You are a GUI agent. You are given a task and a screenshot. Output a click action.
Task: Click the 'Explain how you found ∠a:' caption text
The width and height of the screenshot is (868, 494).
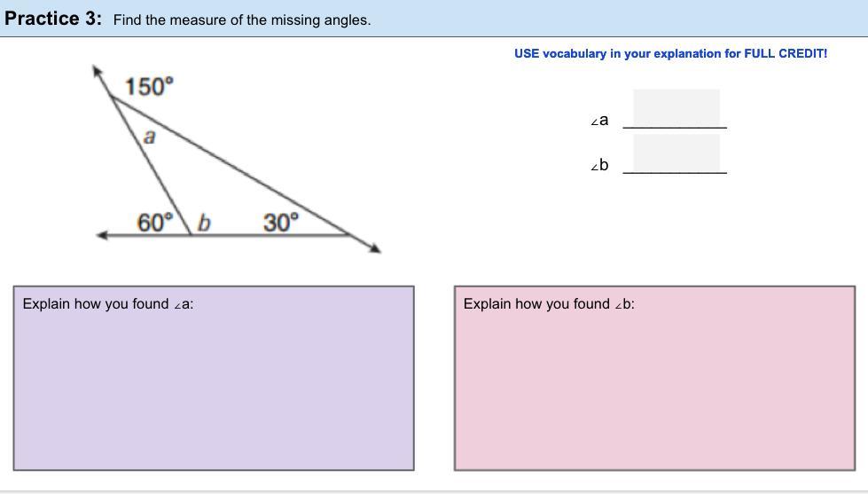pyautogui.click(x=108, y=303)
